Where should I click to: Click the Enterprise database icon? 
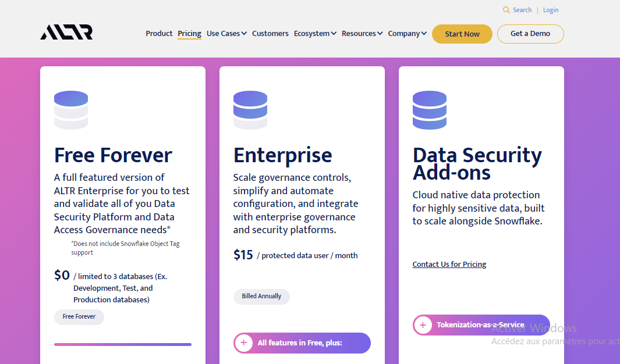click(x=250, y=110)
